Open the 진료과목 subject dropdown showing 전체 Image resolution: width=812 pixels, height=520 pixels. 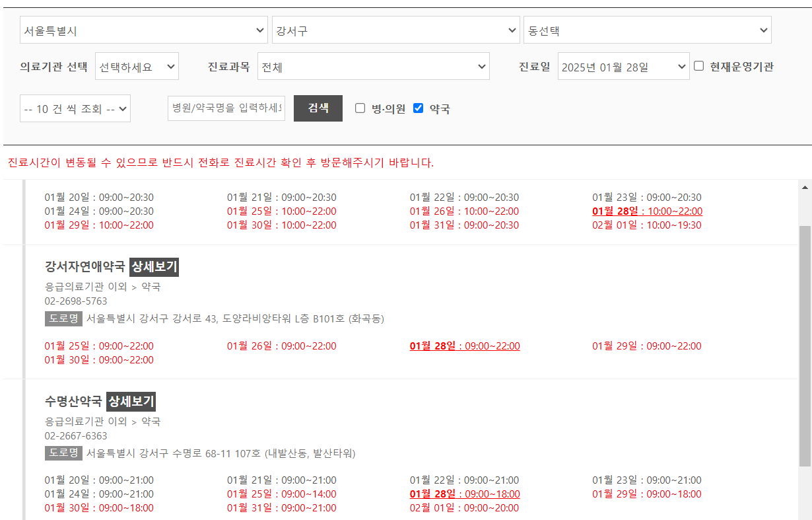click(373, 66)
